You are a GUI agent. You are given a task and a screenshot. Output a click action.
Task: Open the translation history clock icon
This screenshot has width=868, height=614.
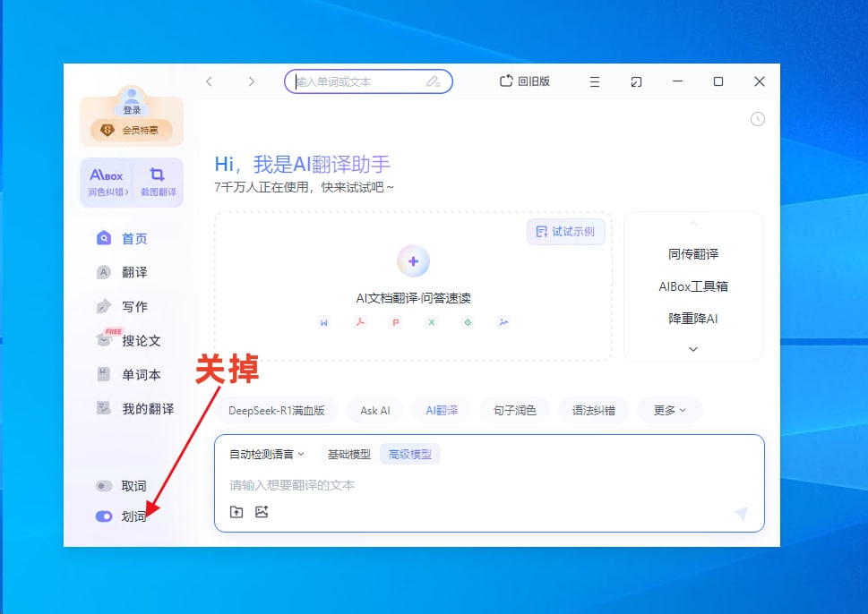tap(758, 119)
